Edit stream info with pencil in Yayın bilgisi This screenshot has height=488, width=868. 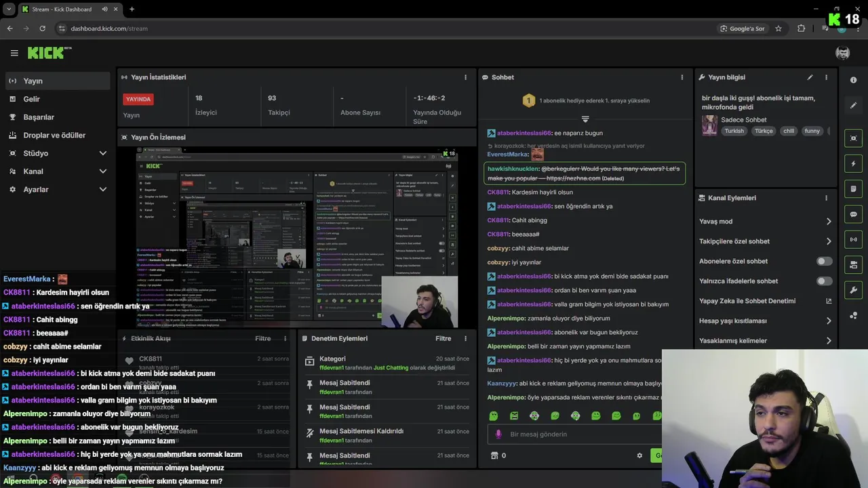[810, 77]
